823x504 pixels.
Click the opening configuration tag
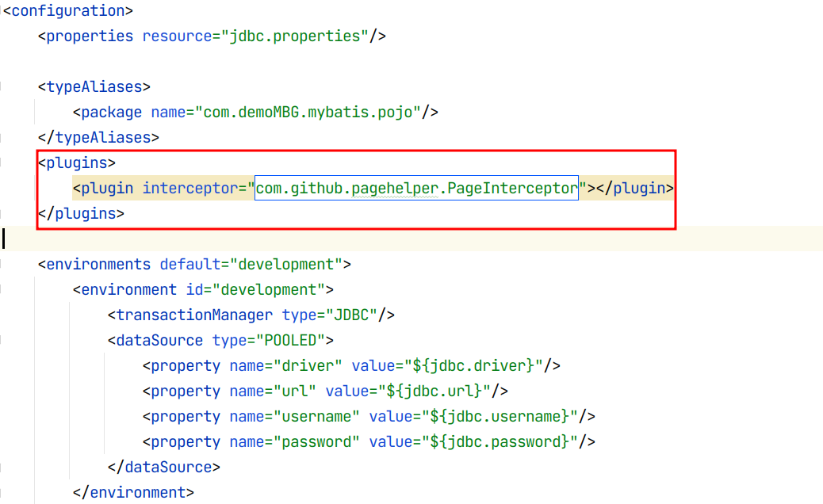(68, 11)
